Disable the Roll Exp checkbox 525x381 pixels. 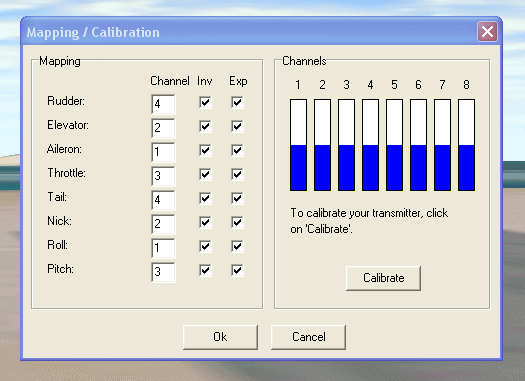click(237, 246)
